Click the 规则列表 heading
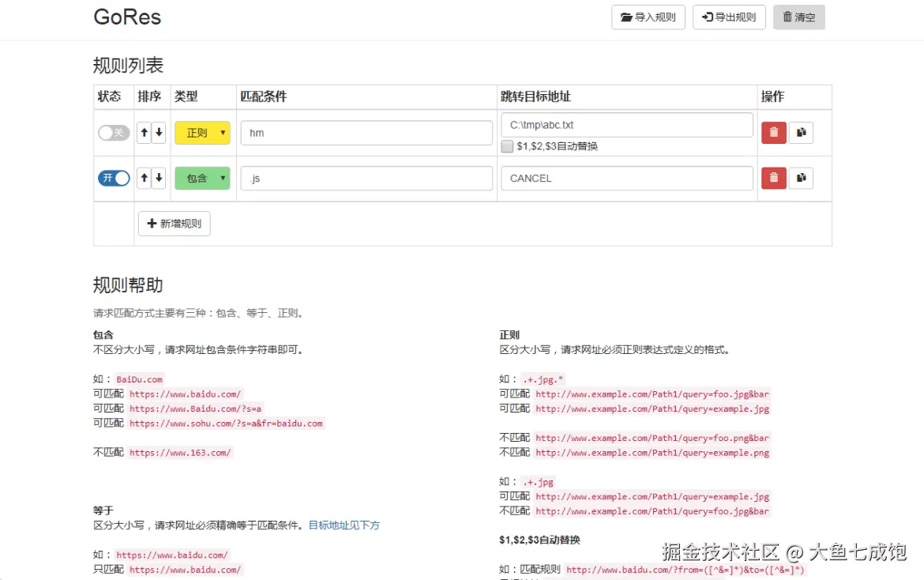Viewport: 924px width, 580px height. coord(128,66)
